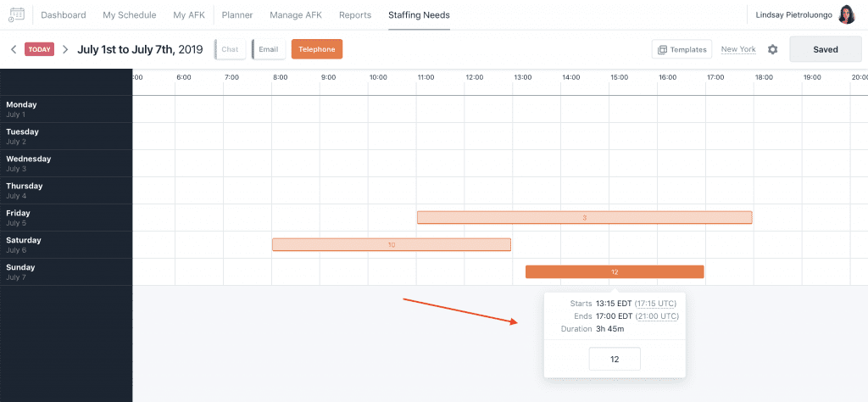Go to next week arrow
Viewport: 868px width, 402px height.
tap(65, 49)
